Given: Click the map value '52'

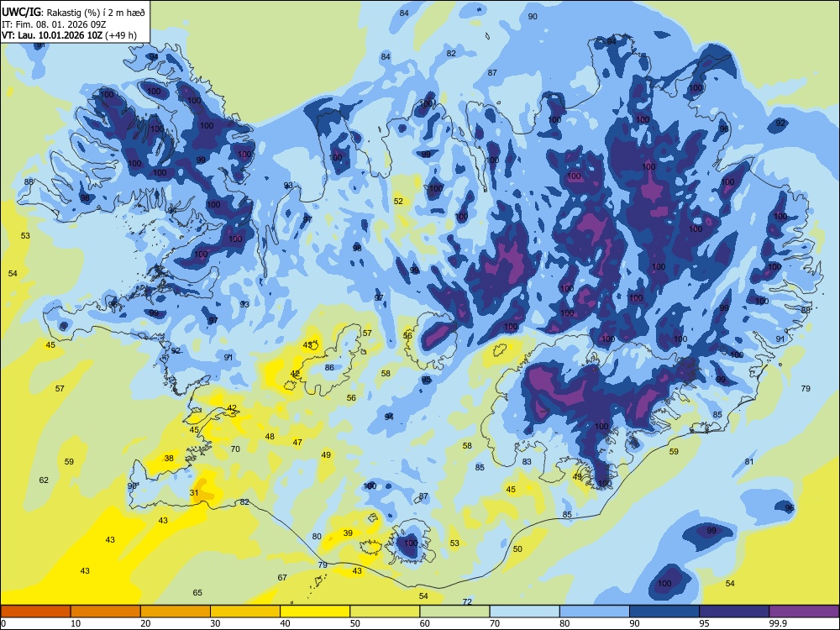Looking at the screenshot, I should 398,201.
